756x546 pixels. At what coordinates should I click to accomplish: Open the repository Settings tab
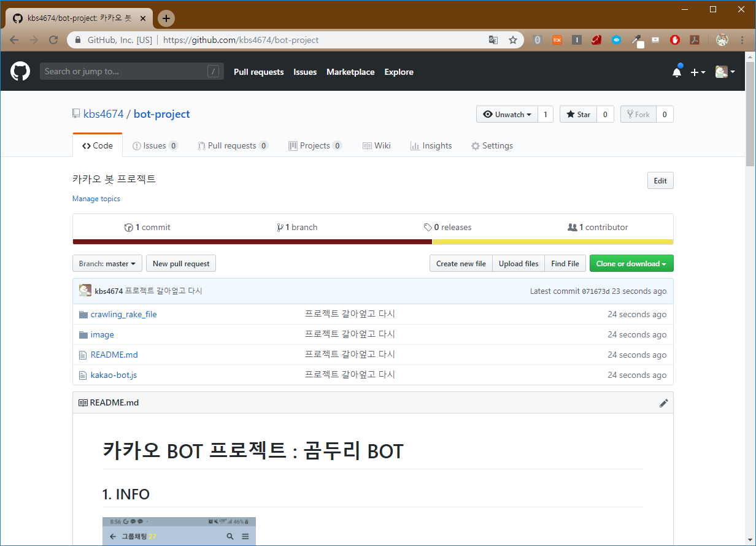(492, 145)
